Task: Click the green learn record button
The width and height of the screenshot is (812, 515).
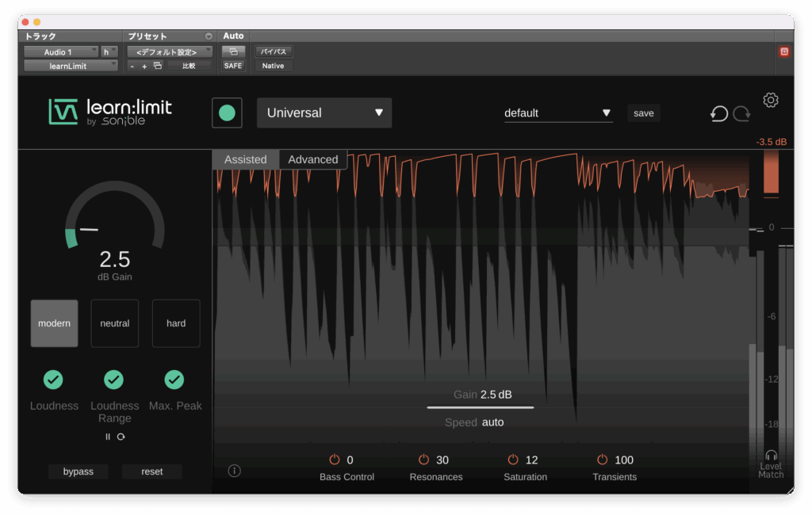Action: pos(227,113)
